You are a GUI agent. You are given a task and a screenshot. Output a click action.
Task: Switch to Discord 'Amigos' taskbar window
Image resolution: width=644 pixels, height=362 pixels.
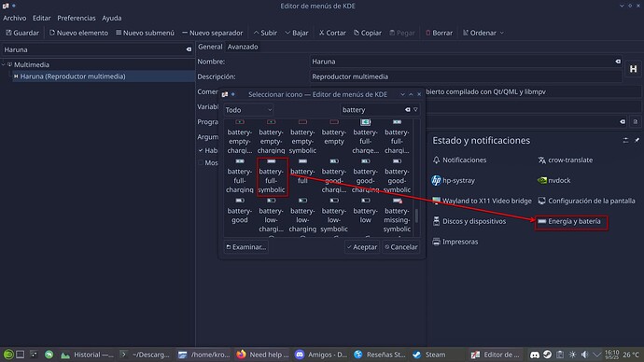[x=321, y=355]
